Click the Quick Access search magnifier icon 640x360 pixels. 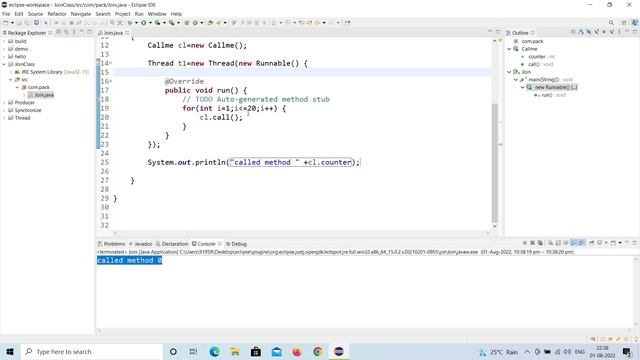click(x=611, y=23)
